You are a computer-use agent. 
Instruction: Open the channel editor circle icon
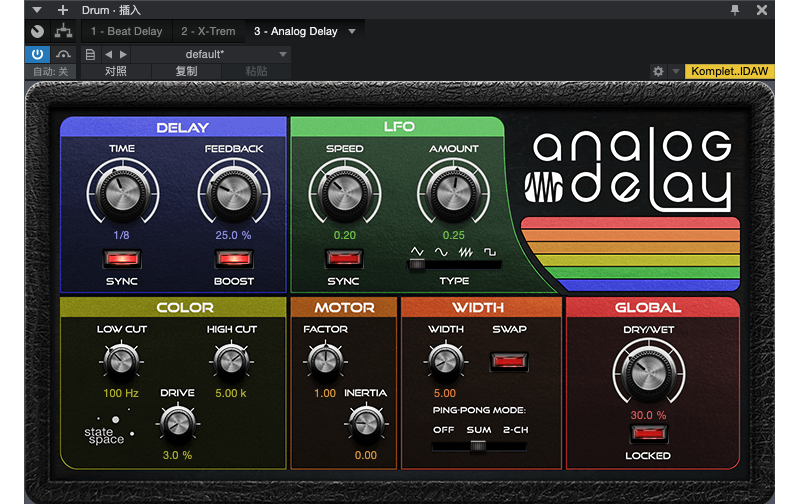(x=37, y=32)
